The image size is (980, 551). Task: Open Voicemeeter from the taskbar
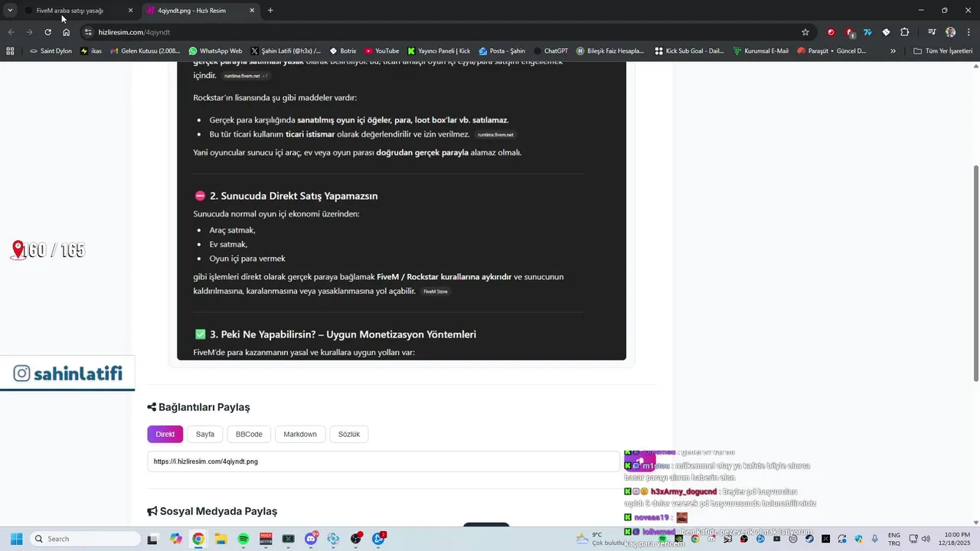pyautogui.click(x=266, y=539)
